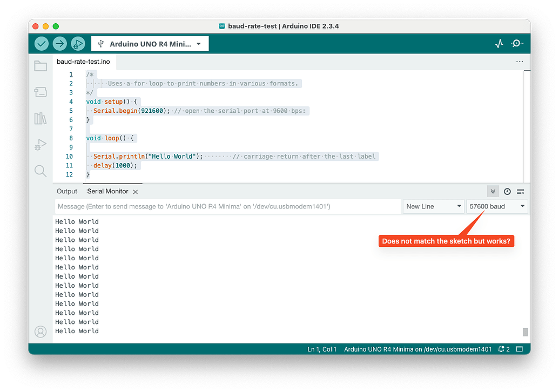The height and width of the screenshot is (392, 559).
Task: Toggle autoscroll in the Serial Monitor
Action: [493, 192]
